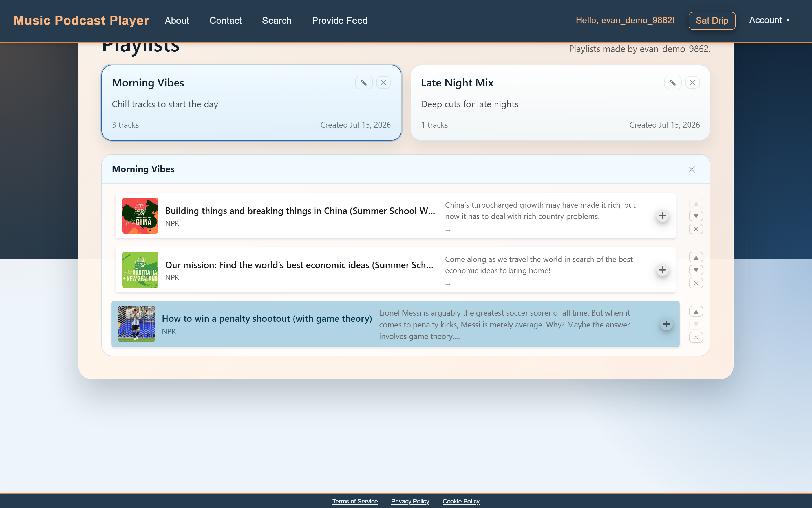Delete the Morning Vibes playlist card
The image size is (812, 508).
tap(383, 83)
